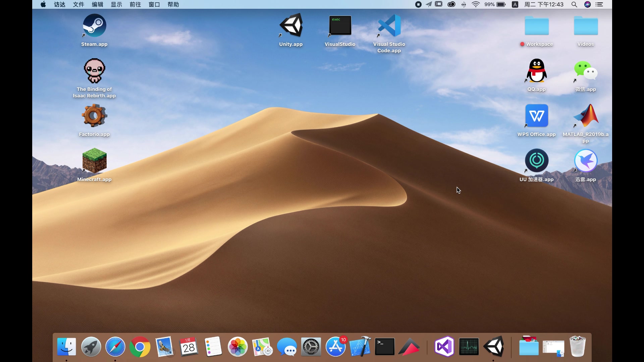Open Finder file manager
The image size is (644, 362).
pos(66,346)
